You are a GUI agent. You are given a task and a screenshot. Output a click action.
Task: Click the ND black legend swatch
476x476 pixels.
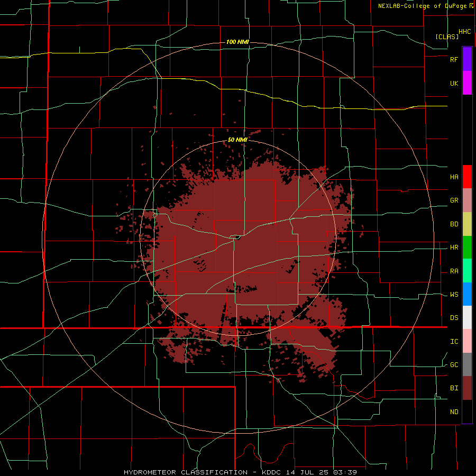[x=467, y=411]
